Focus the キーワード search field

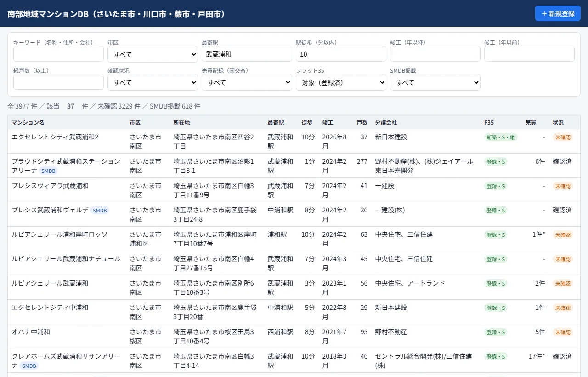click(58, 54)
